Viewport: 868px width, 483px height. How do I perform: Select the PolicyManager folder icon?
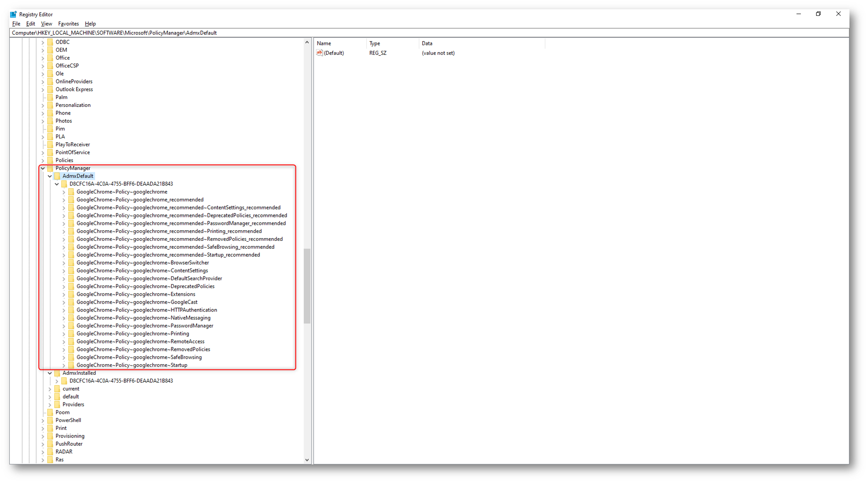pos(50,168)
